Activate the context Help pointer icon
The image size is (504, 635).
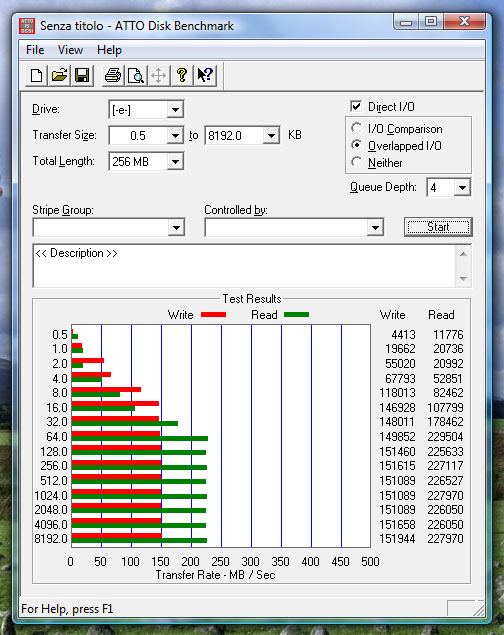205,75
